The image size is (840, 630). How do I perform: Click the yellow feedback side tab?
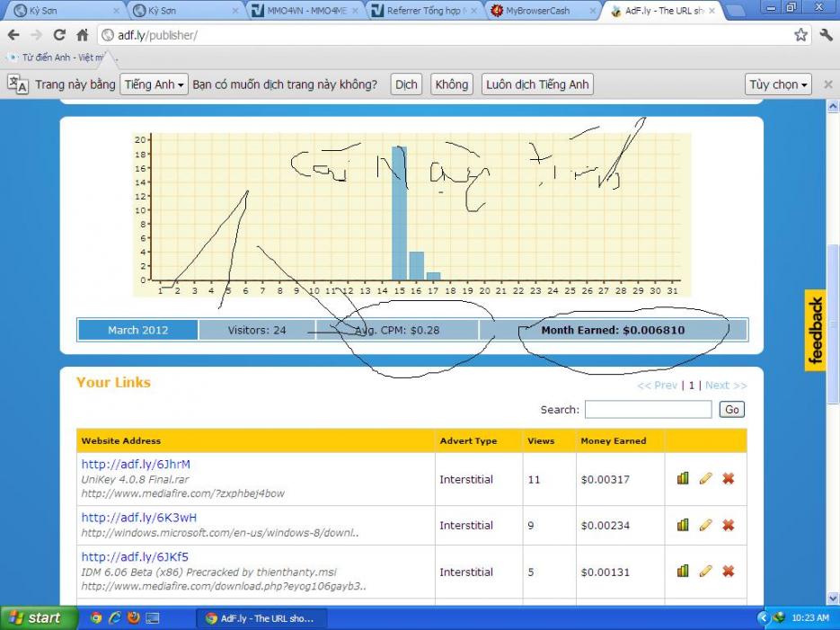pos(815,331)
